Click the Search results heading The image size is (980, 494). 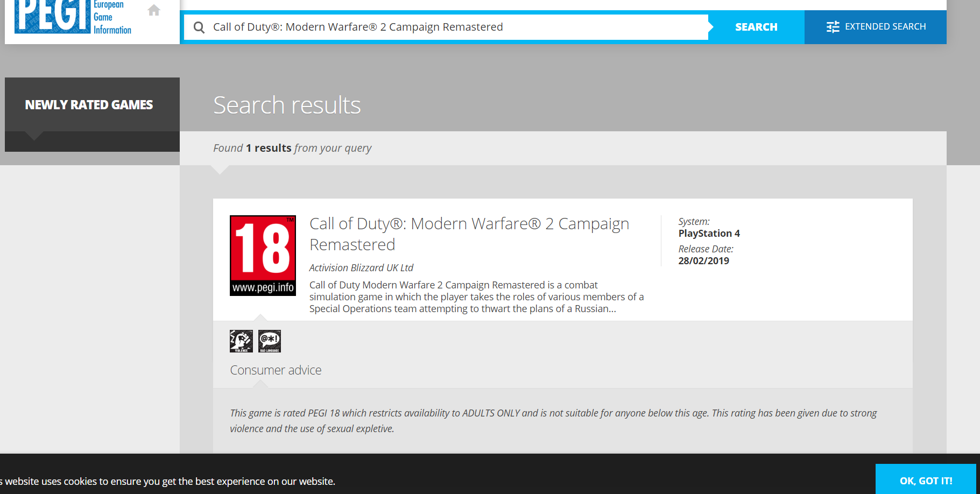[287, 105]
